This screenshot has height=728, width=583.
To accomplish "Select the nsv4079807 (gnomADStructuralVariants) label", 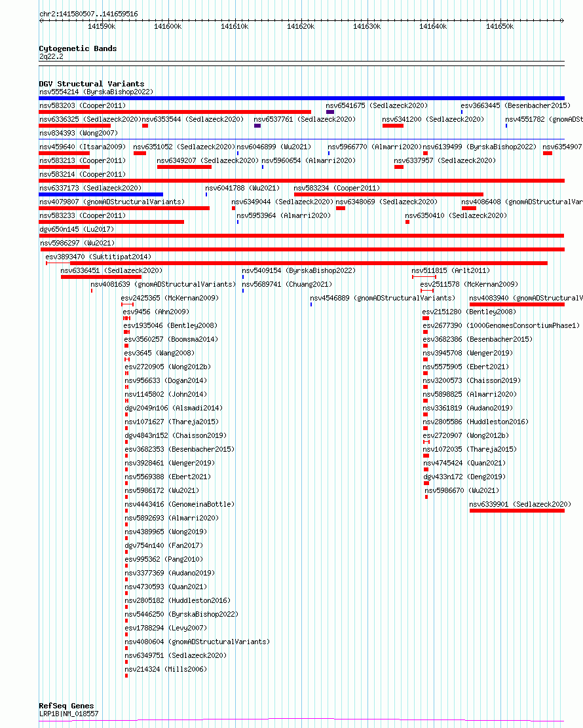I will pos(112,202).
